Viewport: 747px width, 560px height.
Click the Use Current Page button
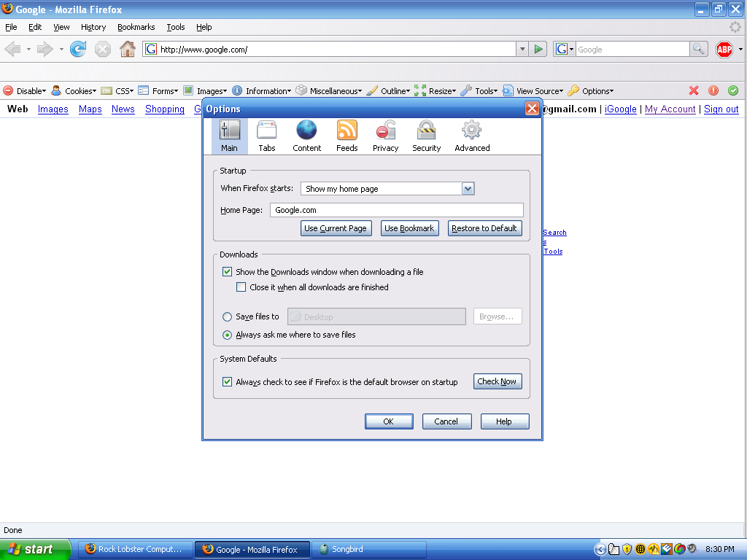[336, 228]
